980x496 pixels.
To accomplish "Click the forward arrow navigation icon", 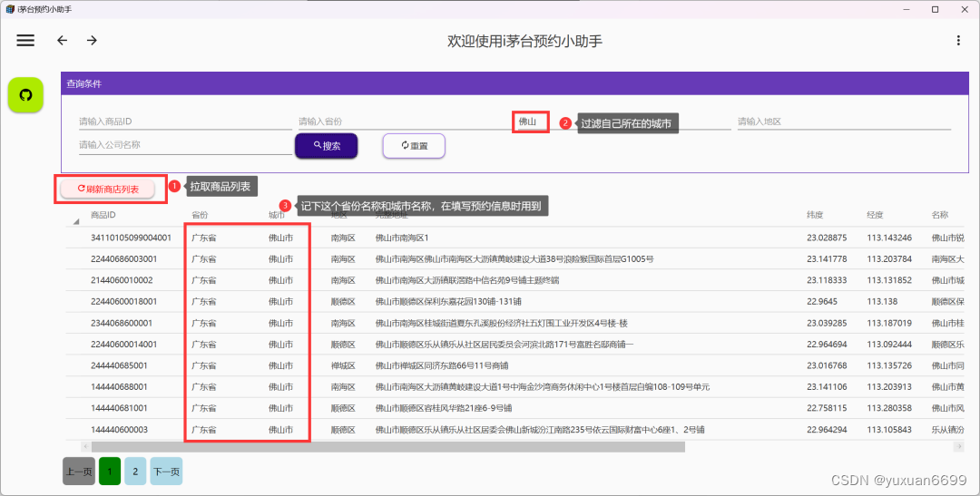I will click(92, 41).
